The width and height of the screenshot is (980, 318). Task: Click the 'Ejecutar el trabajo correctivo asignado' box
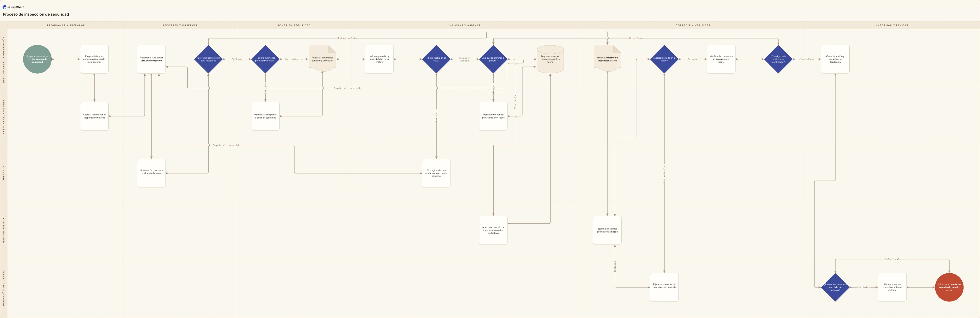607,230
